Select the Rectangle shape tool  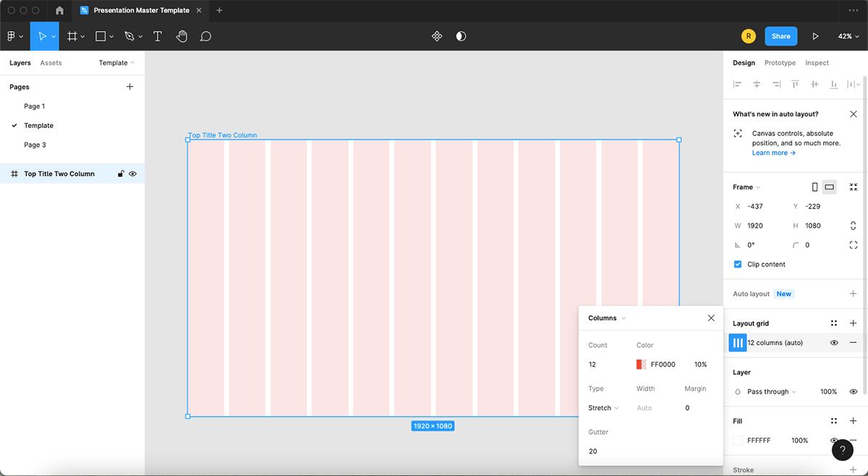point(99,35)
